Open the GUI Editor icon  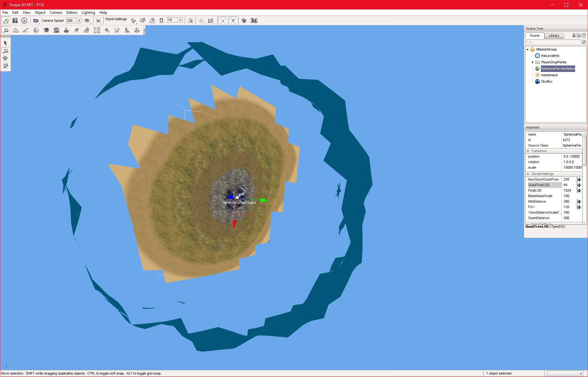[x=15, y=21]
